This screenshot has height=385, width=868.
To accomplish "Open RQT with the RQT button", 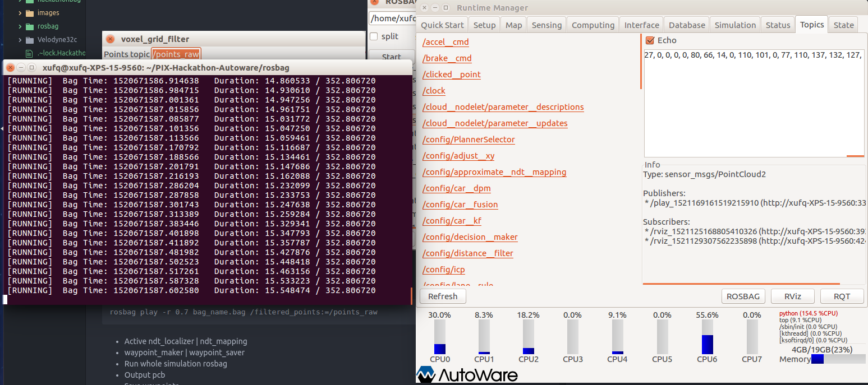I will point(842,296).
